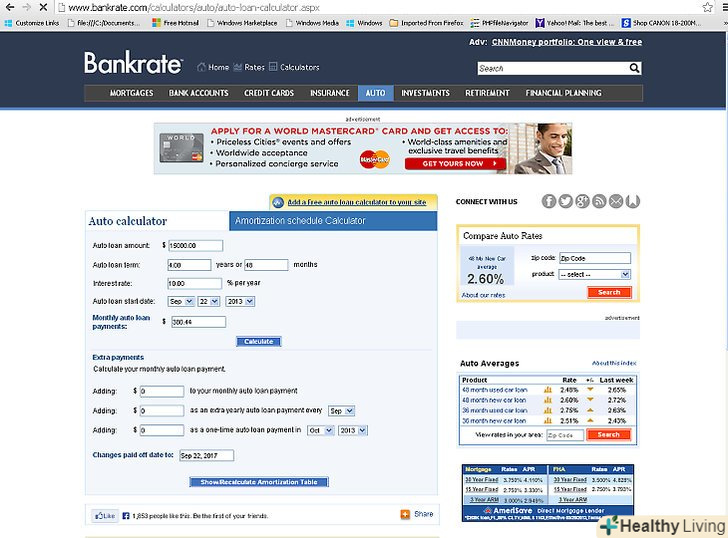
Task: Click the browser forward arrow
Action: tap(26, 7)
